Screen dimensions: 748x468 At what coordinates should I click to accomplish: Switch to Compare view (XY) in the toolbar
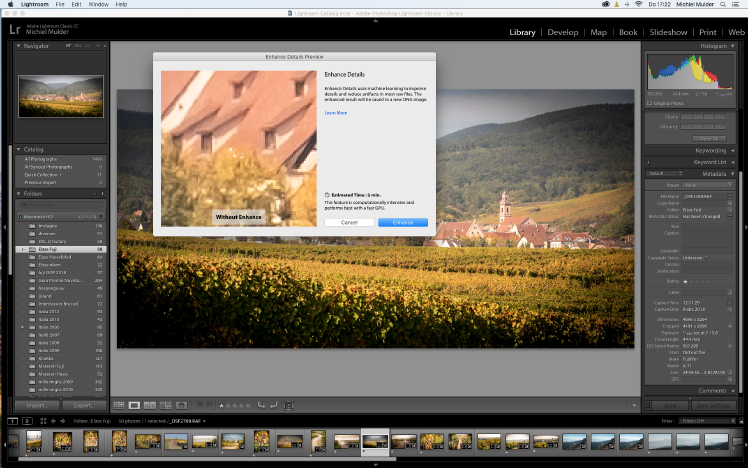pos(150,406)
